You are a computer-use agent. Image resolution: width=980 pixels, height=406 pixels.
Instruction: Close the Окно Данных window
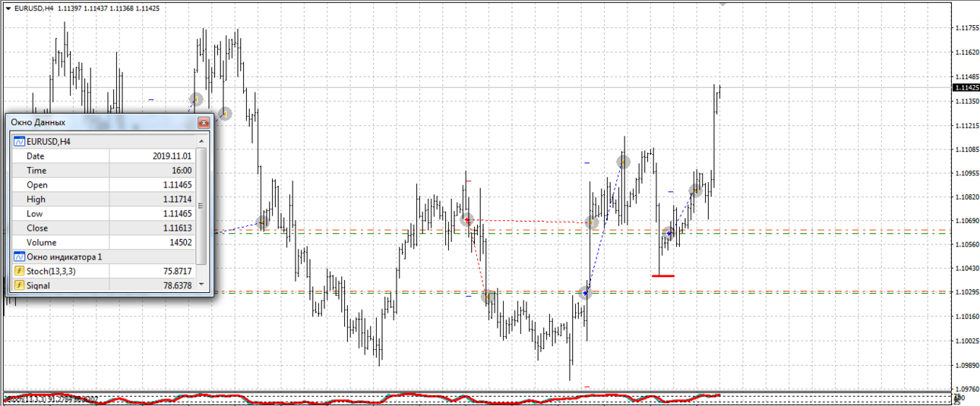203,122
